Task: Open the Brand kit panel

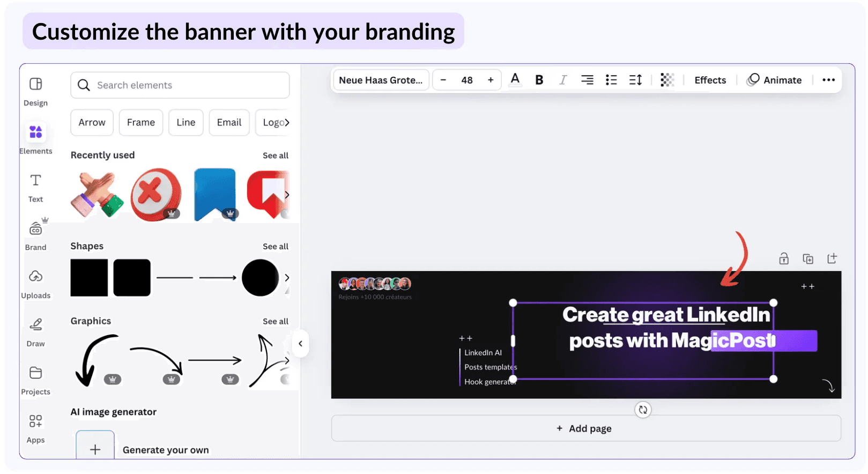Action: [x=36, y=235]
